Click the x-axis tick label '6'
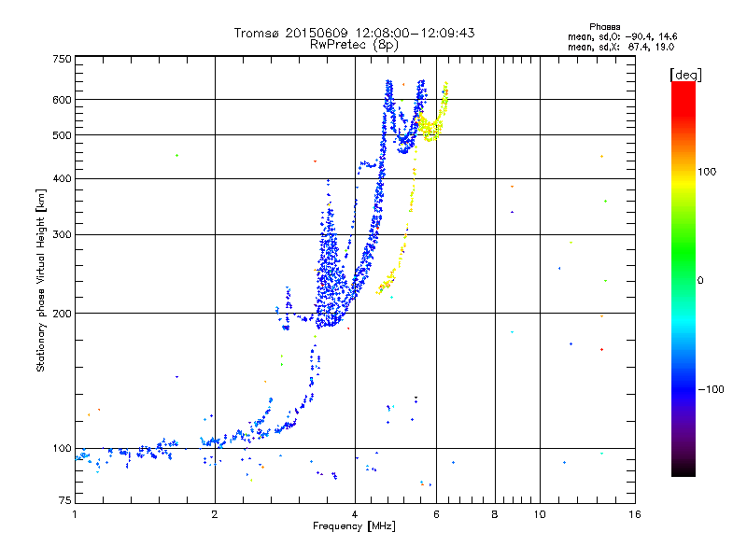 click(436, 514)
